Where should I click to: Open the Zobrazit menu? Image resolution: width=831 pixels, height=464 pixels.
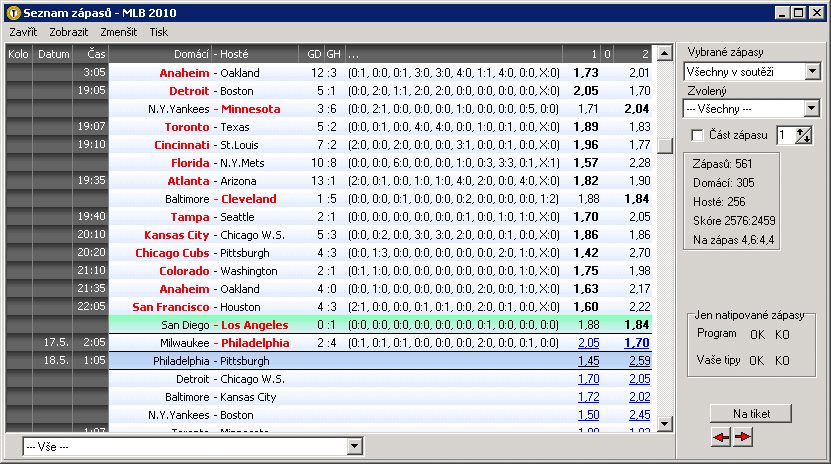(x=69, y=32)
